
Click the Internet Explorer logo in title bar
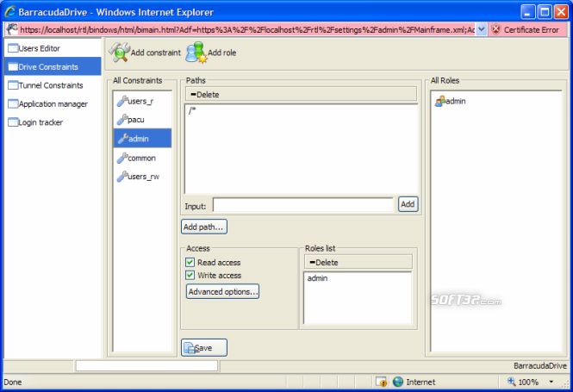(9, 12)
